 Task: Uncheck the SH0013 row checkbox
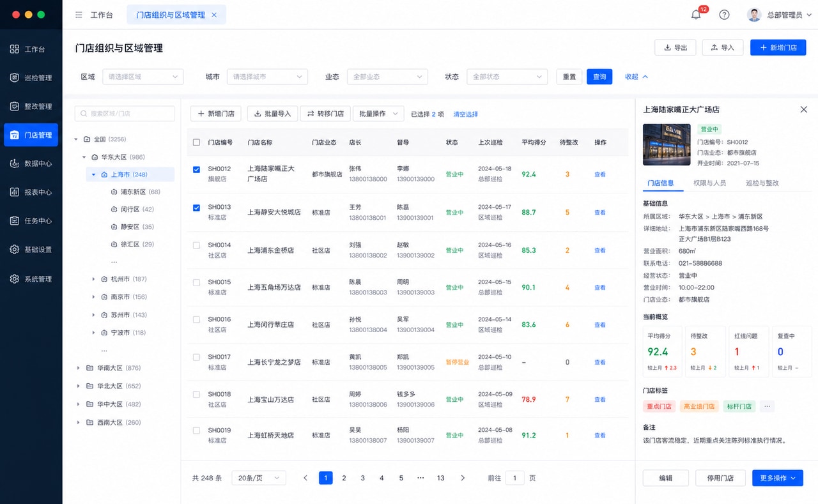pos(196,208)
